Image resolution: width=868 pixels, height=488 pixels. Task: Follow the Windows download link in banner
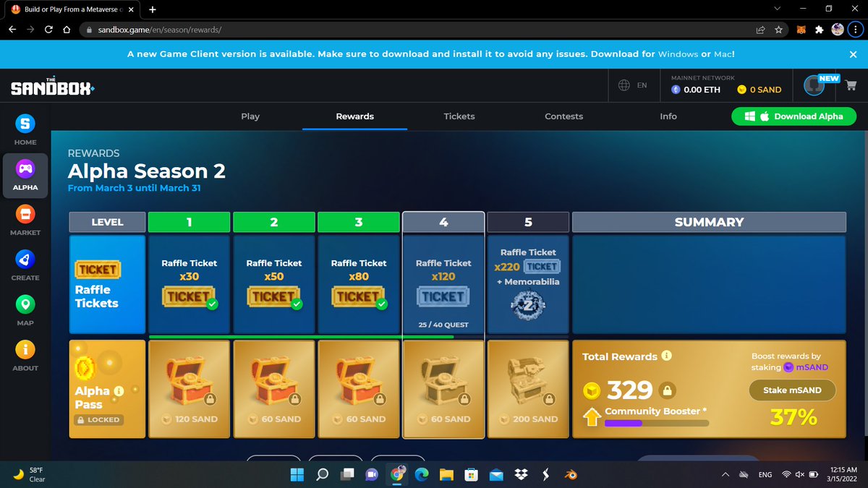tap(677, 54)
